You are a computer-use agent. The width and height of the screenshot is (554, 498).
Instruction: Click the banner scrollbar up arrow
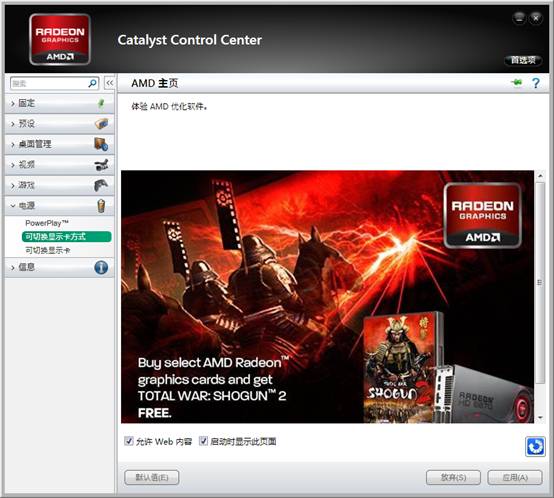540,175
